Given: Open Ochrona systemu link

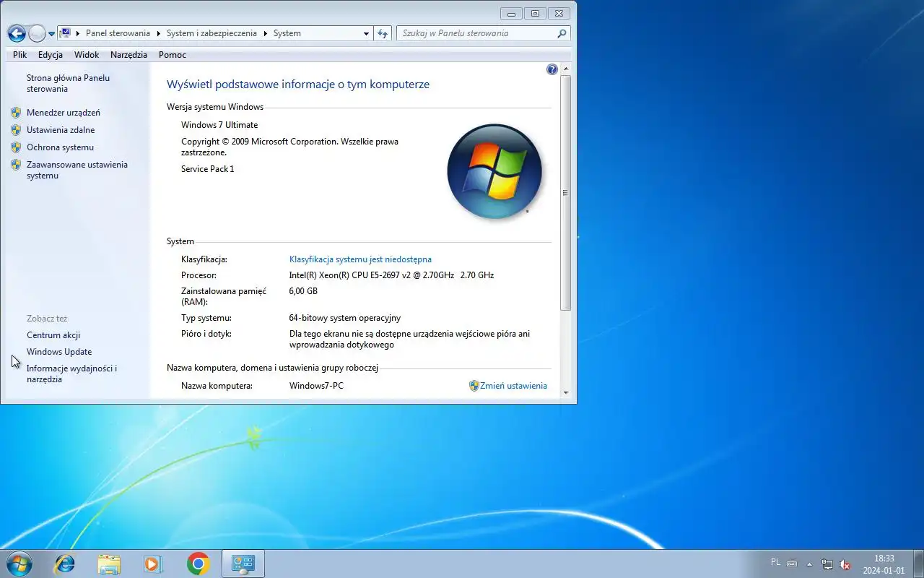Looking at the screenshot, I should tap(60, 147).
